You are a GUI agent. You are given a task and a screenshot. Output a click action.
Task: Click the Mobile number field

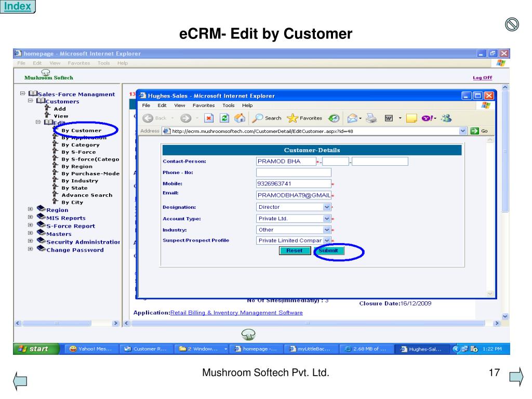[294, 184]
